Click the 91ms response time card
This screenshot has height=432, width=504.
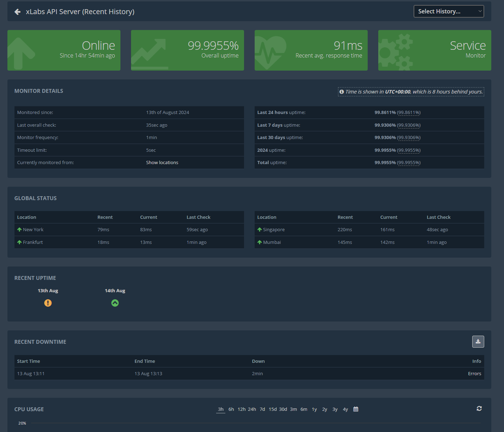(x=311, y=50)
